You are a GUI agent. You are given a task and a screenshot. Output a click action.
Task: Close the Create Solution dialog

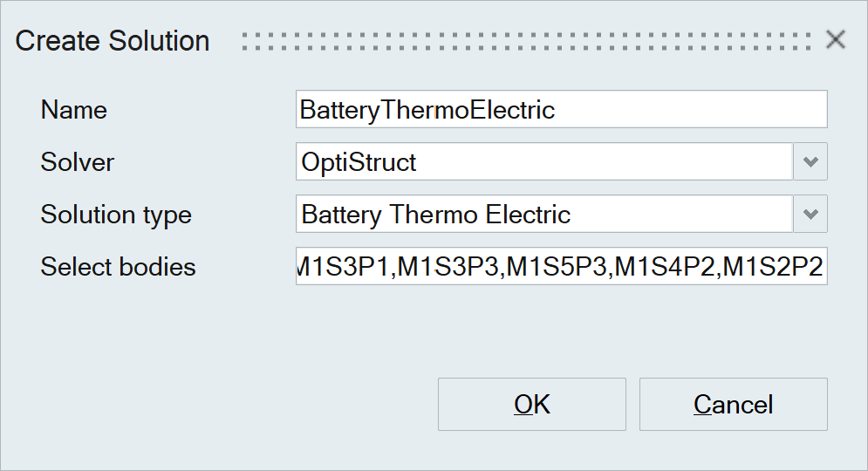tap(835, 40)
